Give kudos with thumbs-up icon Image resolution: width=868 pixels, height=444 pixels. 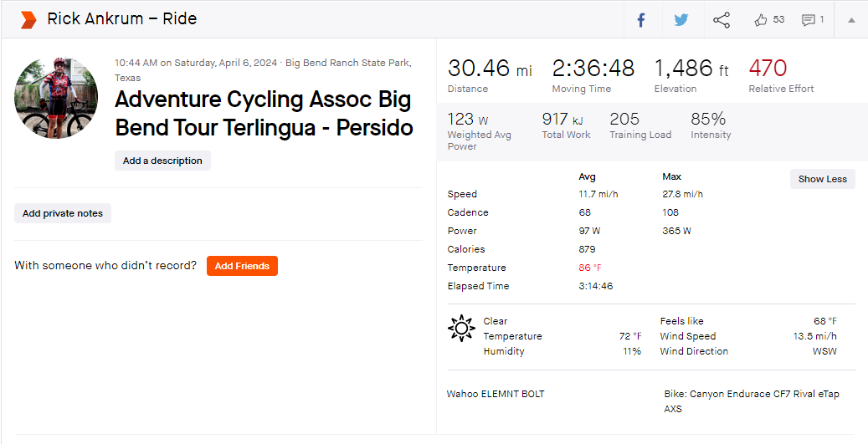point(761,20)
